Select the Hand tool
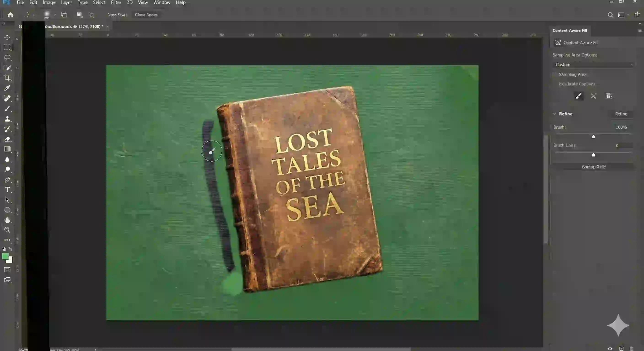 7,220
